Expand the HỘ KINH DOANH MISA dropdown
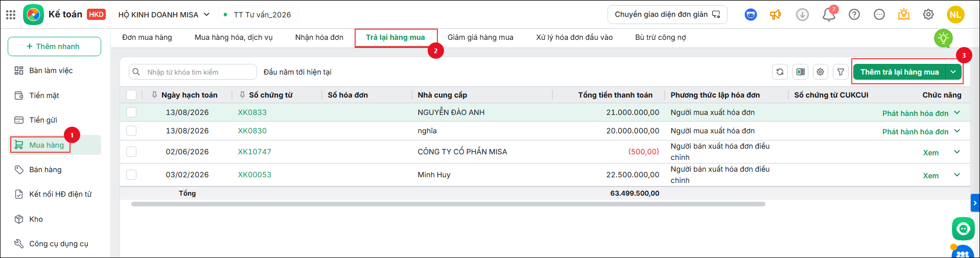 coord(164,15)
